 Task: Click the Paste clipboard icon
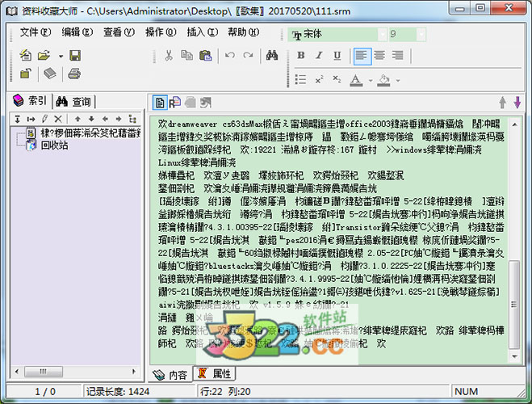205,55
